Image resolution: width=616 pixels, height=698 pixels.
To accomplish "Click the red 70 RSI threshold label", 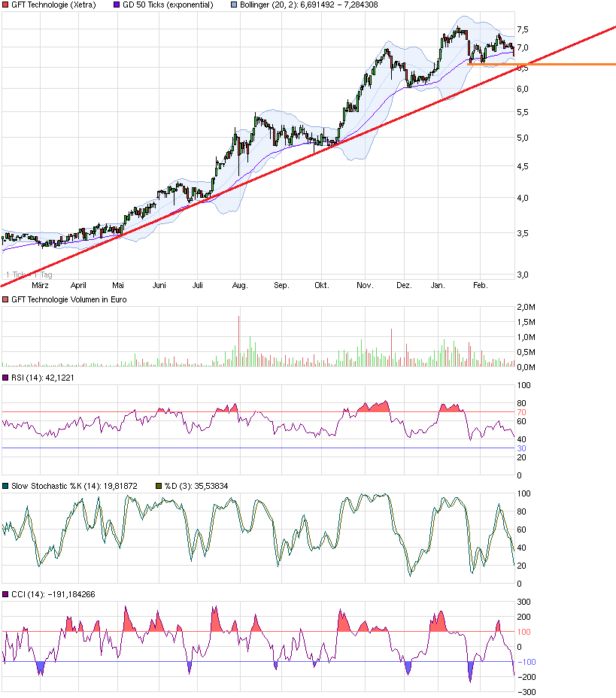I will [x=522, y=412].
